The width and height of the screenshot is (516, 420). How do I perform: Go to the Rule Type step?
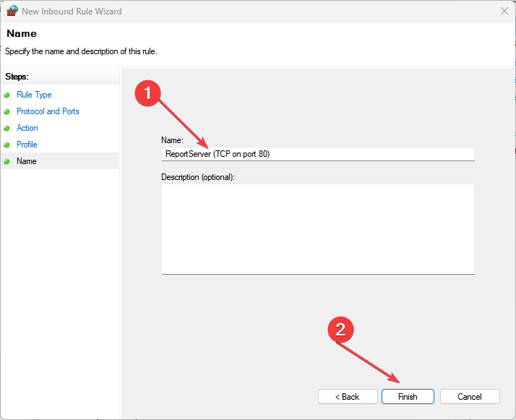34,95
